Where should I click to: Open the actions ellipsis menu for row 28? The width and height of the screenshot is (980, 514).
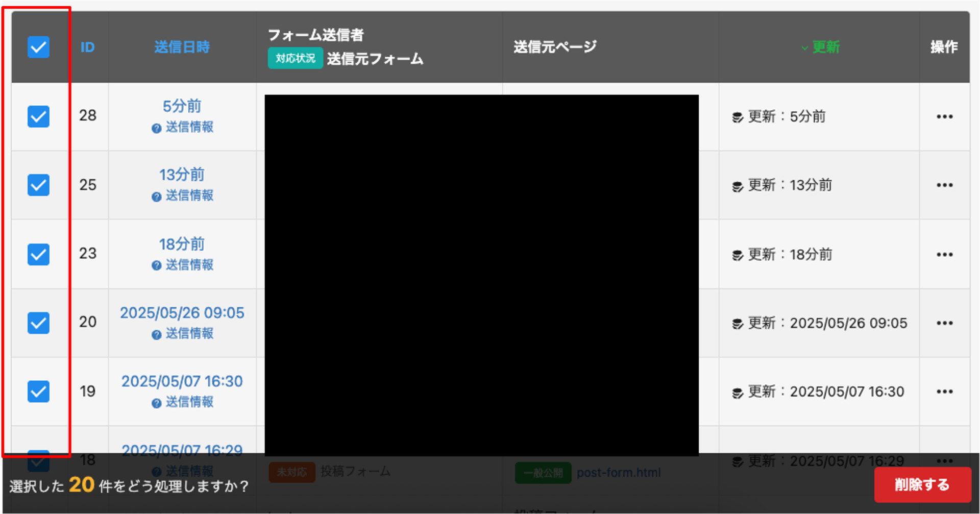click(x=945, y=116)
